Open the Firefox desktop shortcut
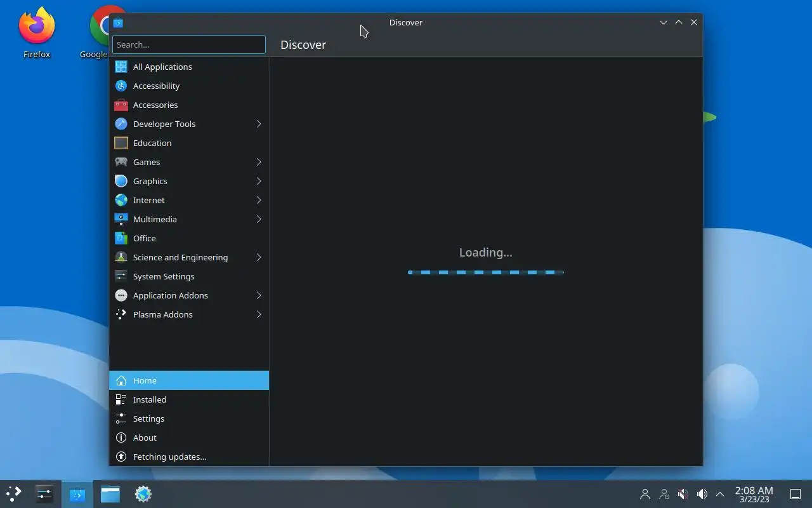812x508 pixels. click(37, 33)
